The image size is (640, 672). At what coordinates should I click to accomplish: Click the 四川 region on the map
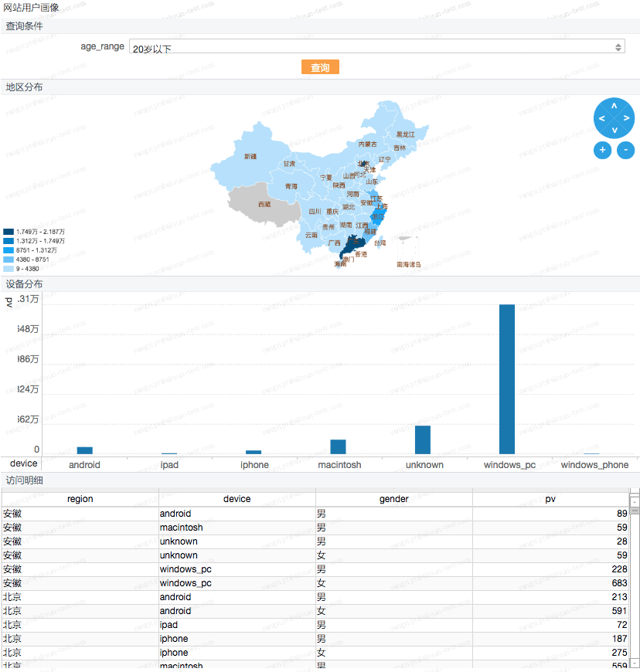tap(315, 212)
